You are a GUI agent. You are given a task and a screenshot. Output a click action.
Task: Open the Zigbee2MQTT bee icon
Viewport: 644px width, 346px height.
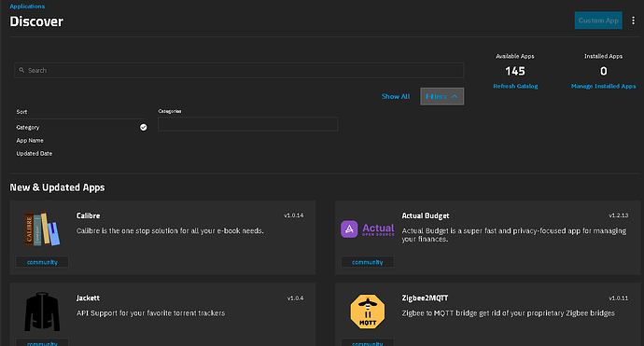[368, 311]
